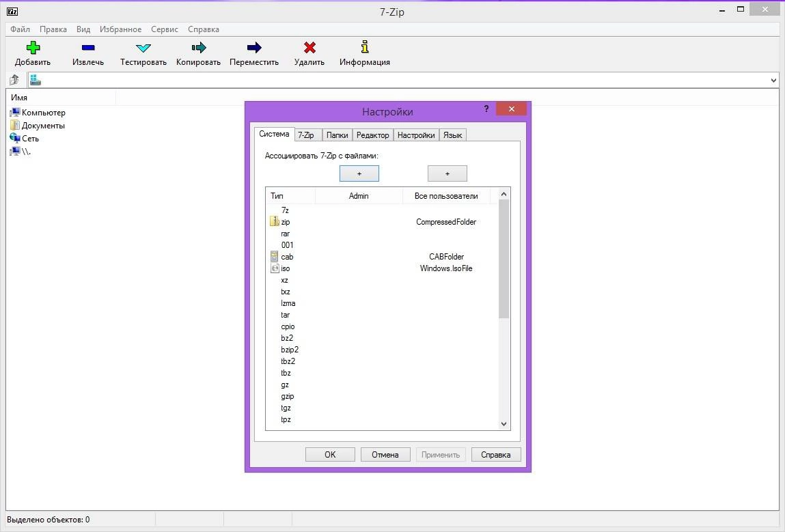
Task: Go up one folder level icon
Action: 14,80
